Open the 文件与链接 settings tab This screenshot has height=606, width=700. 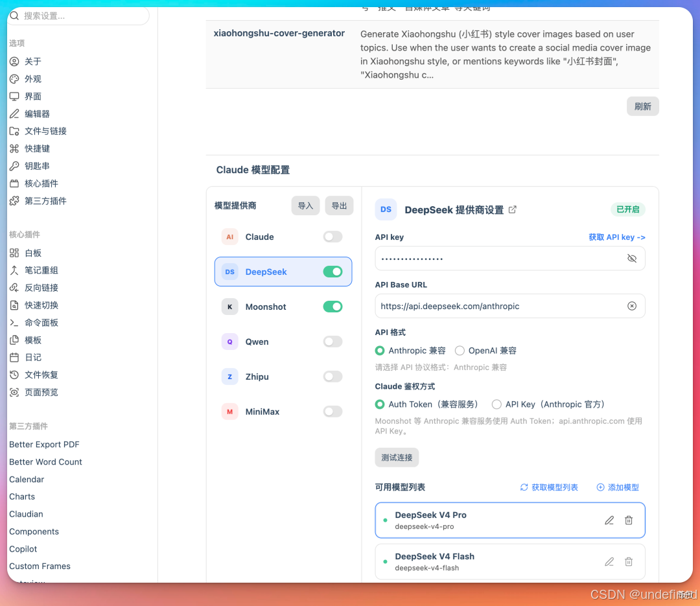click(x=45, y=131)
